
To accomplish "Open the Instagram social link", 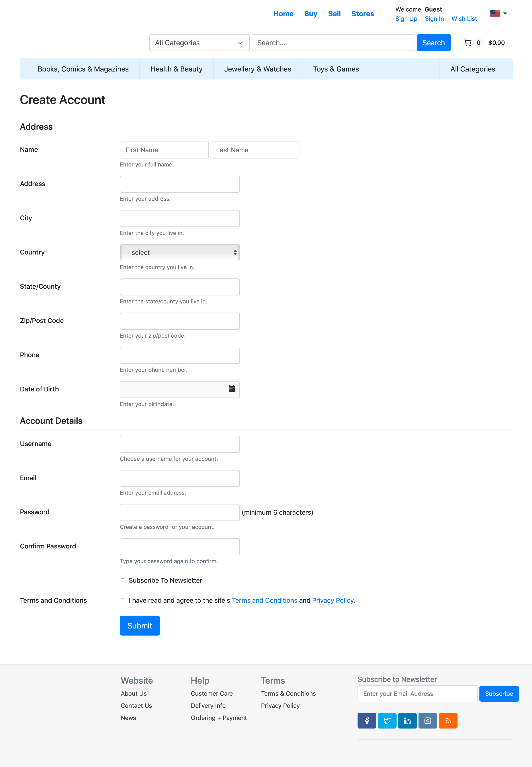I will click(428, 721).
